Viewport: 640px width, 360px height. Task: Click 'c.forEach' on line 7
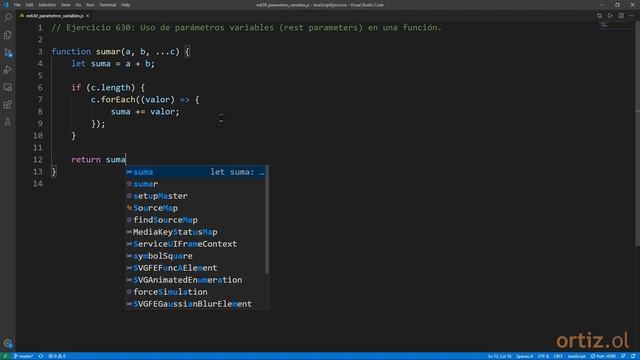(x=113, y=100)
